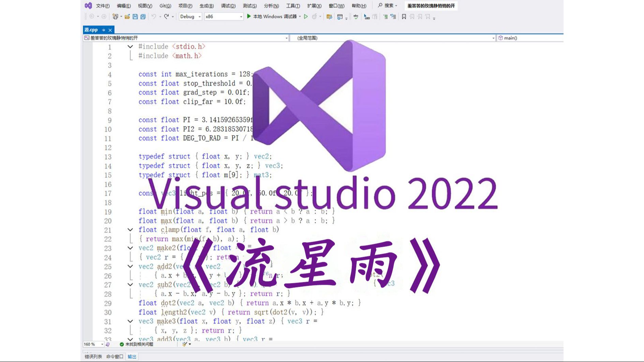The width and height of the screenshot is (644, 362).
Task: Click the hot reload flame icon
Action: tap(314, 16)
